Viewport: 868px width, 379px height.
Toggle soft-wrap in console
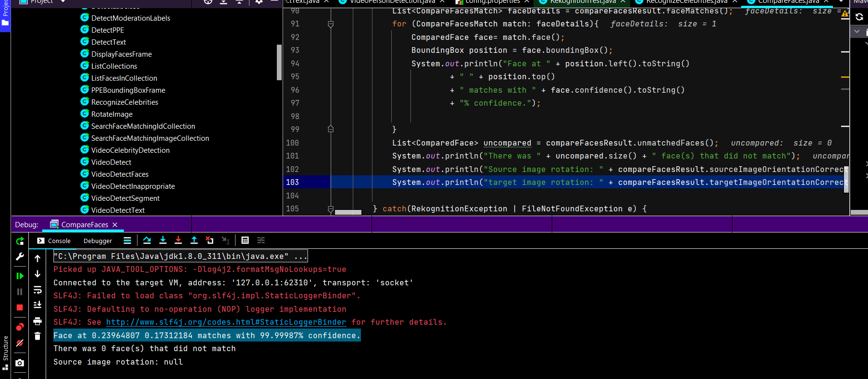37,290
